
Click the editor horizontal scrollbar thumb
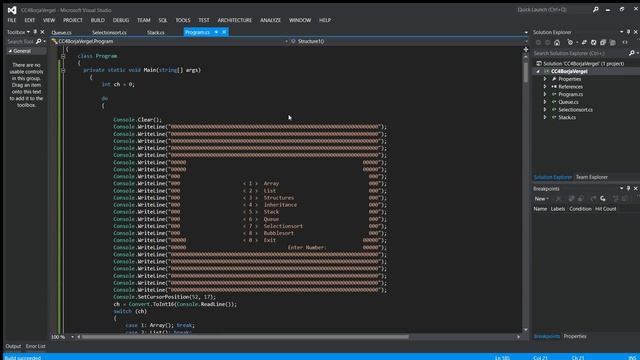tap(245, 337)
